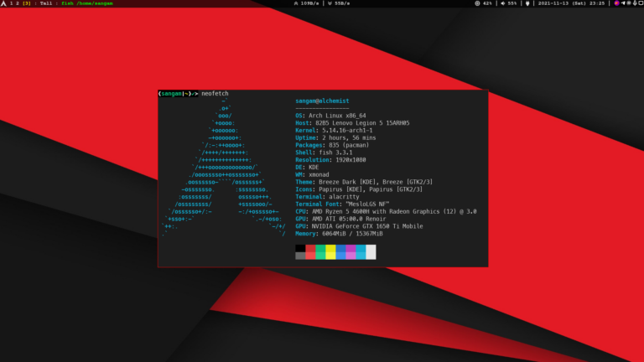The image size is (644, 362).
Task: Click the volume speaker icon
Action: pyautogui.click(x=503, y=3)
